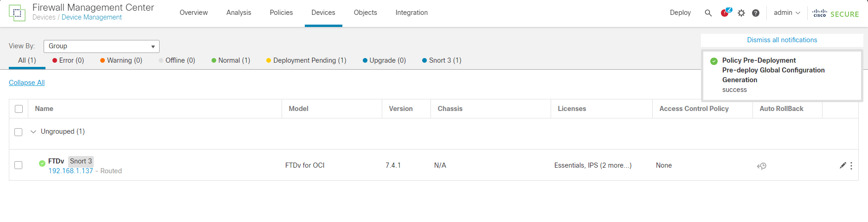Open the search magnifier icon
This screenshot has height=222, width=868.
[708, 13]
